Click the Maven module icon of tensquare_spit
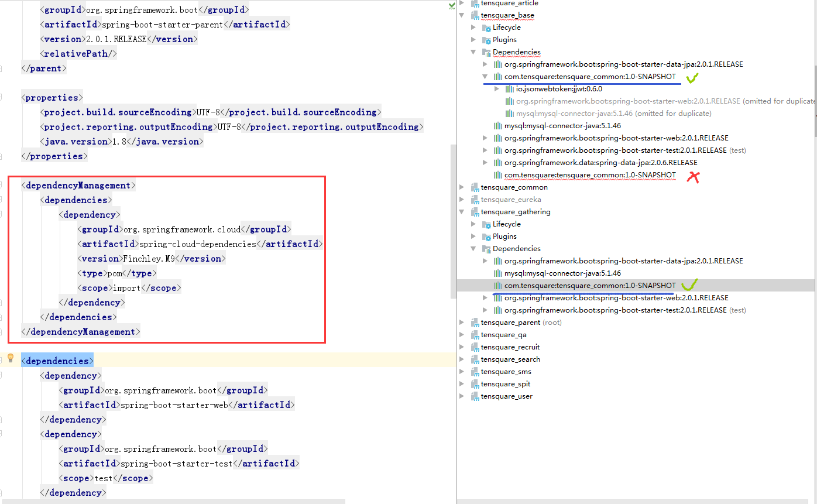The width and height of the screenshot is (817, 504). (475, 384)
